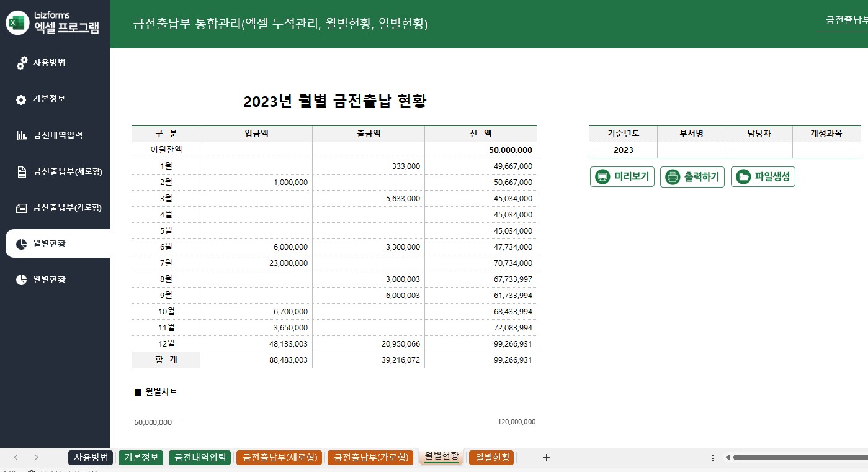Image resolution: width=868 pixels, height=472 pixels.
Task: Click the 구 분 column header
Action: point(166,134)
